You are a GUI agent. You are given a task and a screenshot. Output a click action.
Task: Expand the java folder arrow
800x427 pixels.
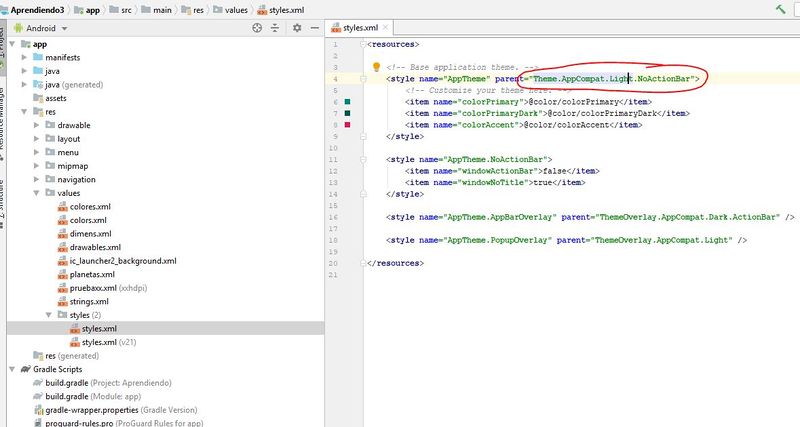tap(24, 71)
